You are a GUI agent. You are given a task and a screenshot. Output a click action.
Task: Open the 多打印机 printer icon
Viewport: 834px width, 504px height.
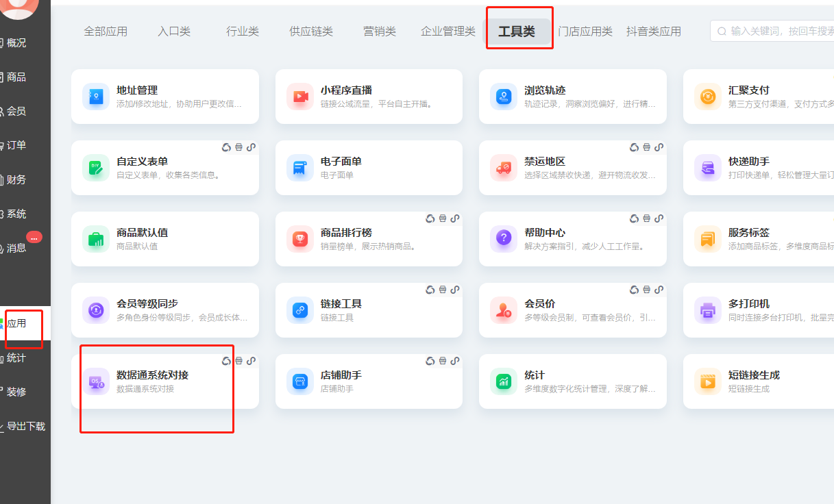[x=707, y=310]
